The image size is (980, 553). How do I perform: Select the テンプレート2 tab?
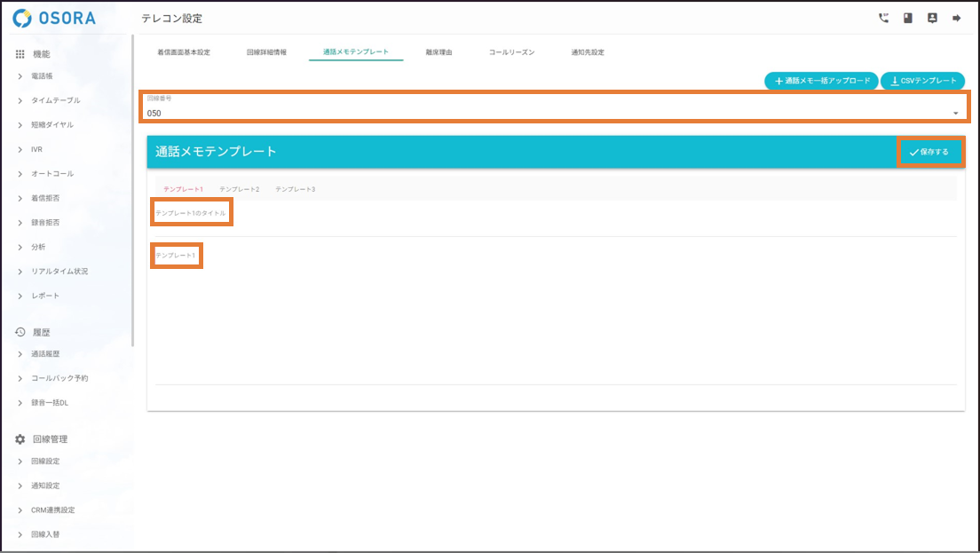pyautogui.click(x=240, y=189)
